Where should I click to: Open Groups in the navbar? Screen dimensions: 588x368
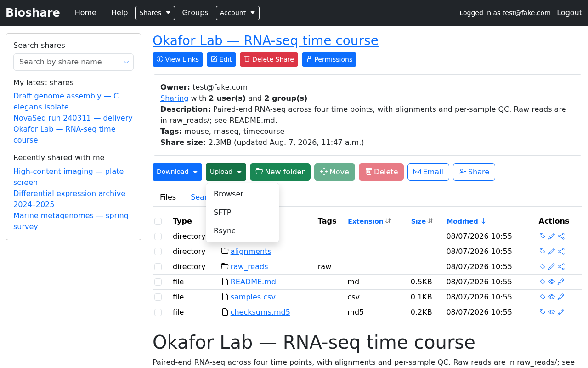(x=195, y=13)
